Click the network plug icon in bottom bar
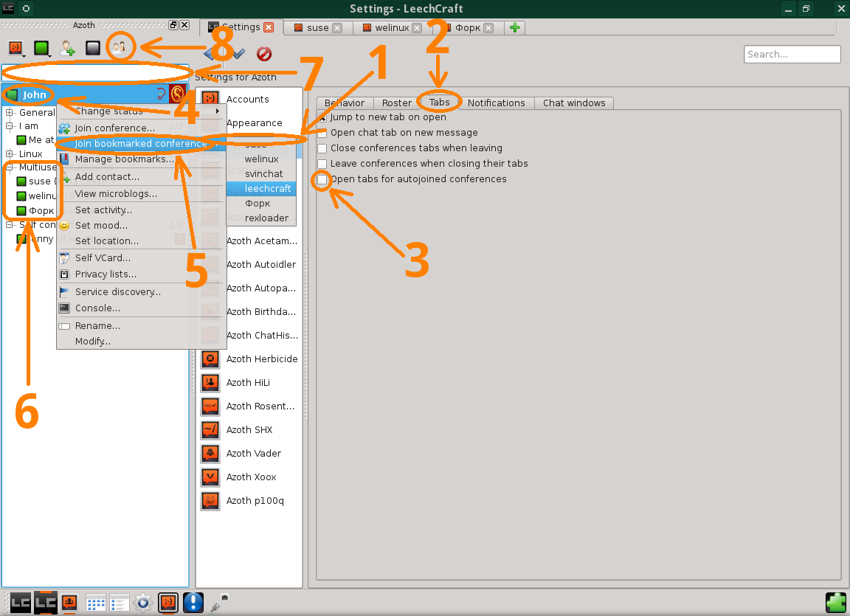850x616 pixels. pyautogui.click(x=218, y=603)
